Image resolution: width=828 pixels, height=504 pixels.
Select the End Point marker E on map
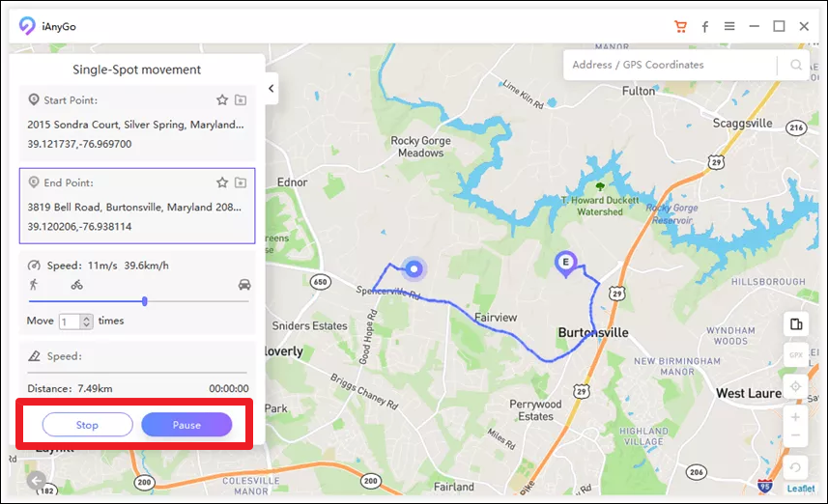pyautogui.click(x=565, y=264)
